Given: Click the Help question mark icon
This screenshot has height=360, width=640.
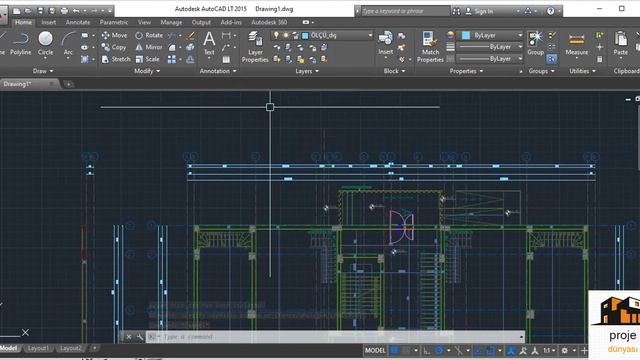Looking at the screenshot, I should [x=551, y=11].
